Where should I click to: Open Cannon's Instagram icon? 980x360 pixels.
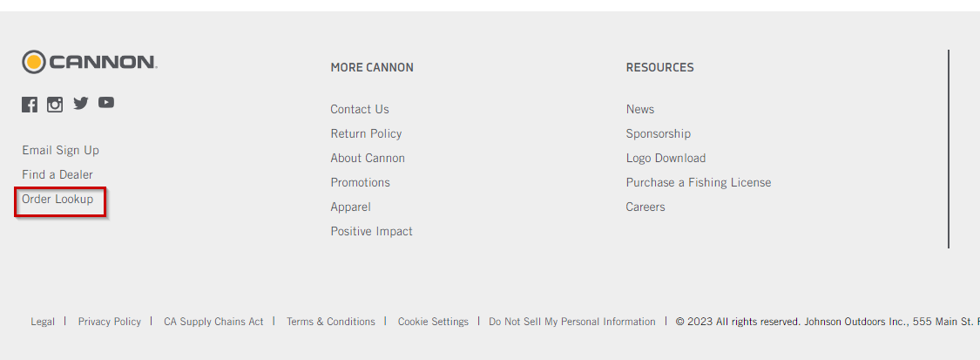[55, 105]
